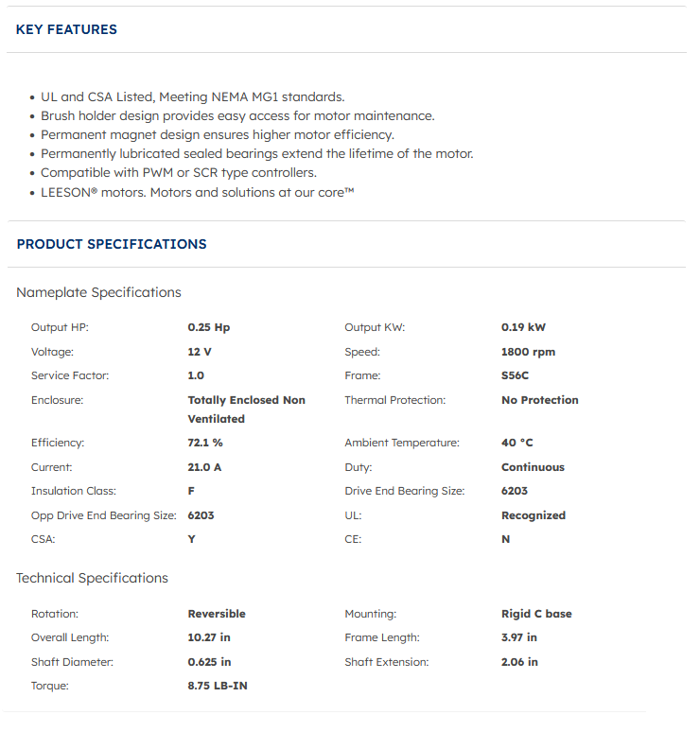Click the Nameplate Specifications subheading

pyautogui.click(x=98, y=292)
